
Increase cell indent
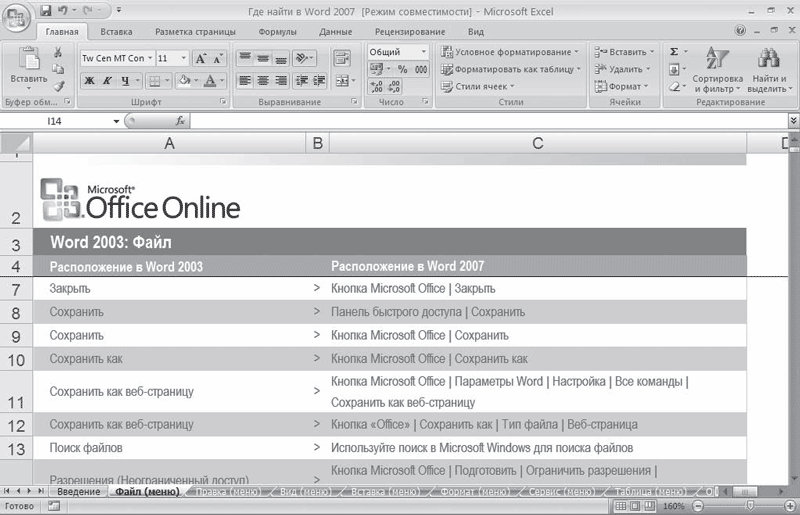[x=319, y=81]
